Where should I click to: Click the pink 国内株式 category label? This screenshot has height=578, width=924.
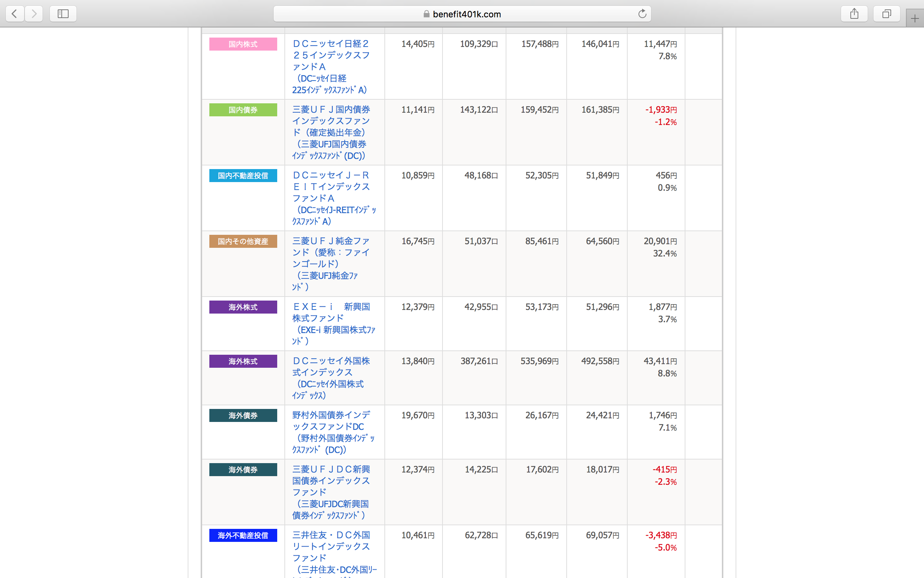(243, 44)
